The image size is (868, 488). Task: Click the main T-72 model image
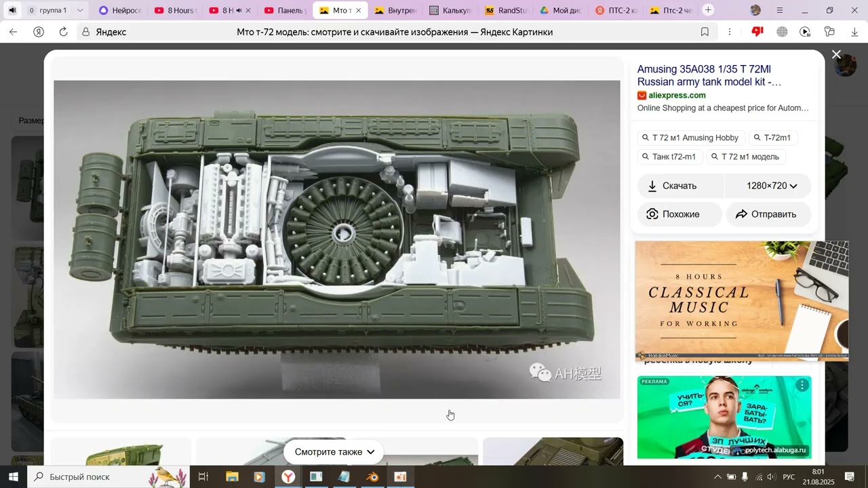tap(336, 239)
